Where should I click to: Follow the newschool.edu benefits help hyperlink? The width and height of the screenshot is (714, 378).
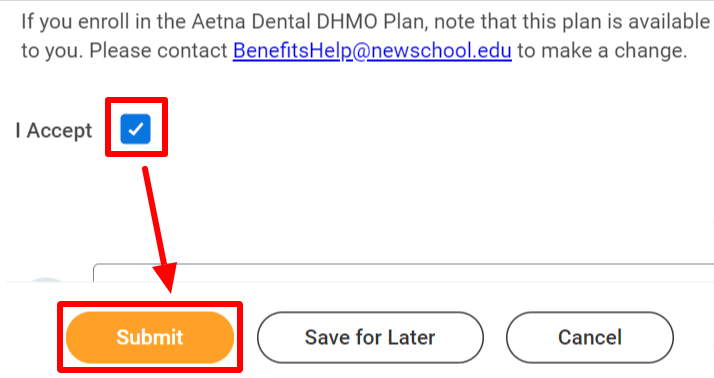coord(372,51)
